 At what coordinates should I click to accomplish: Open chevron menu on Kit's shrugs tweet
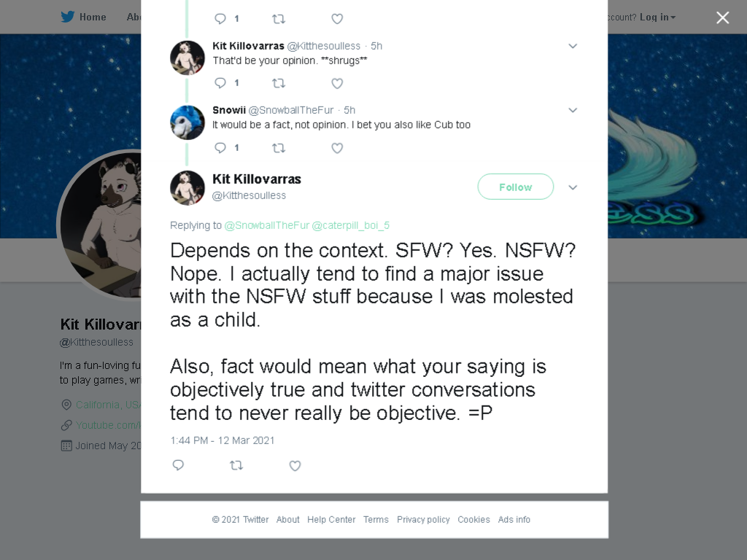point(573,46)
